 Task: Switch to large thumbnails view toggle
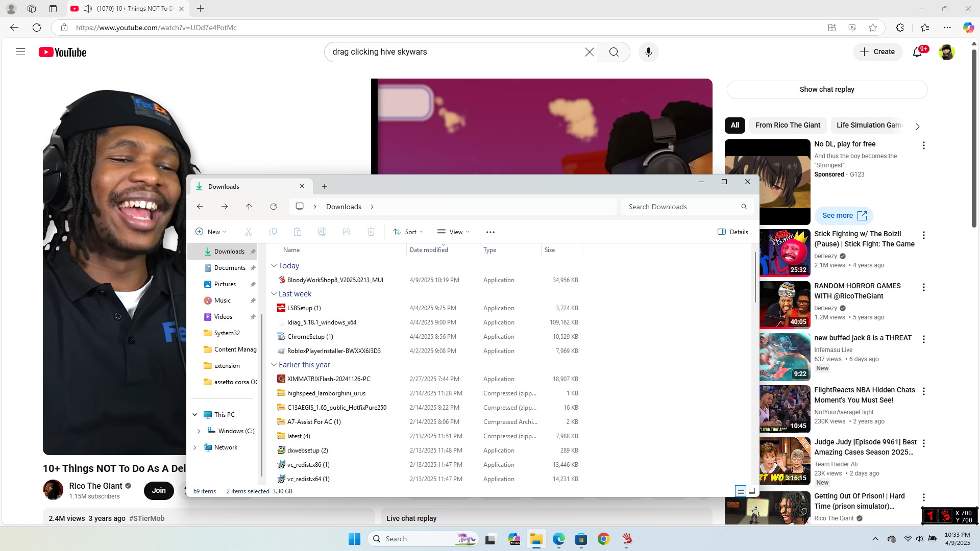[752, 491]
